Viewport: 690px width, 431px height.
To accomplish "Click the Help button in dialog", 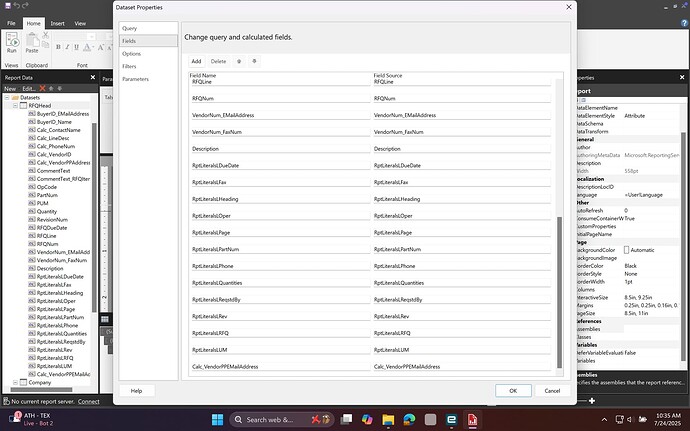I will pyautogui.click(x=136, y=390).
